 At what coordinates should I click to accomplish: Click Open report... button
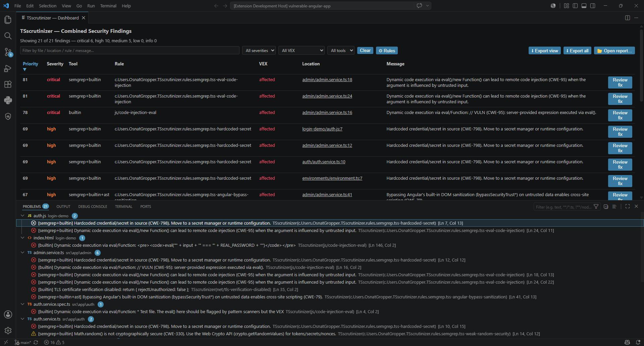pos(614,51)
